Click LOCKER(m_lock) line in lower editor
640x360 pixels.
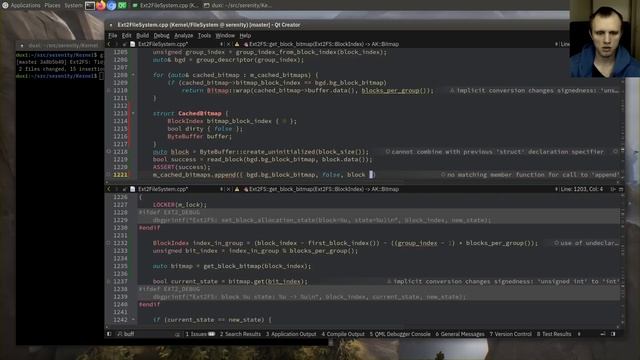click(180, 204)
